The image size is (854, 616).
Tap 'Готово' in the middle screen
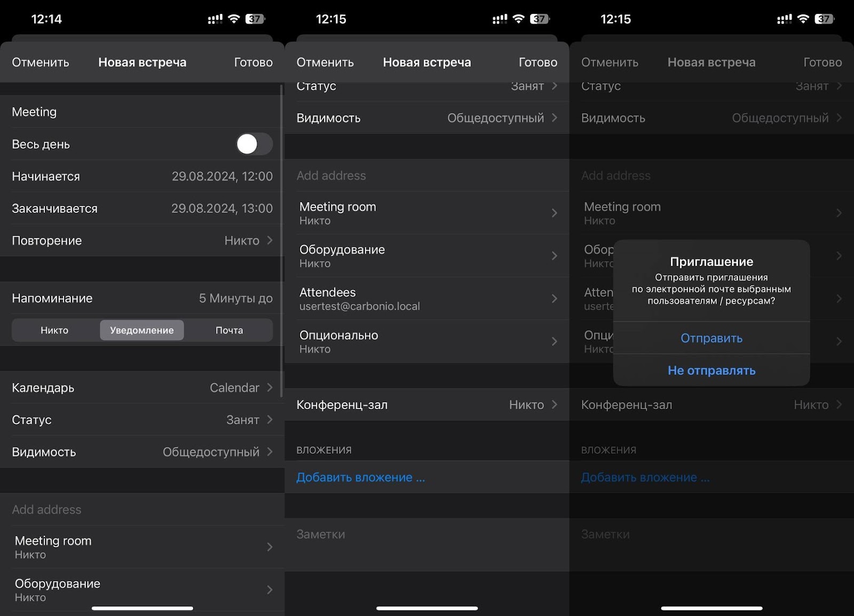(x=538, y=62)
